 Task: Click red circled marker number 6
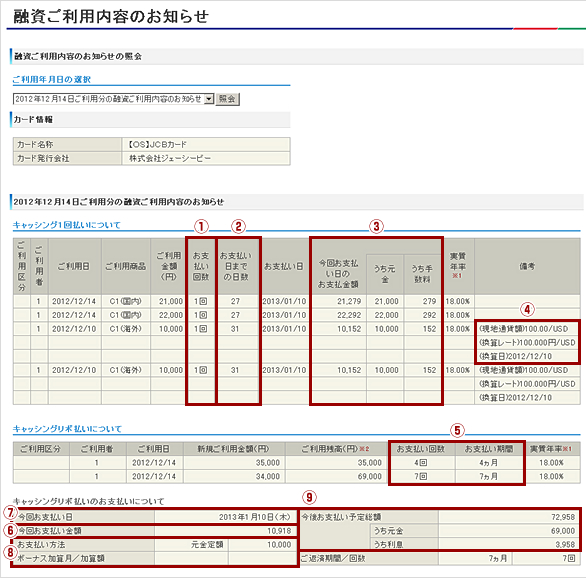pyautogui.click(x=10, y=530)
